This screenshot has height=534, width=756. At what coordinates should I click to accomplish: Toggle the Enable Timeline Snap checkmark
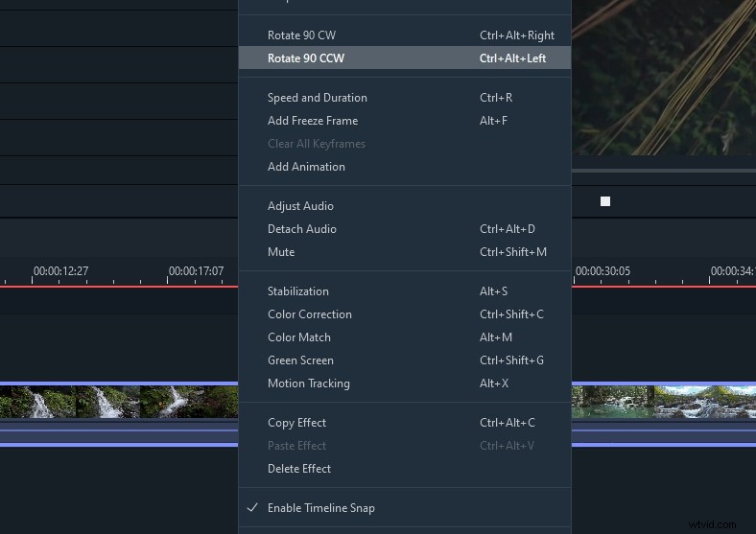pyautogui.click(x=252, y=508)
